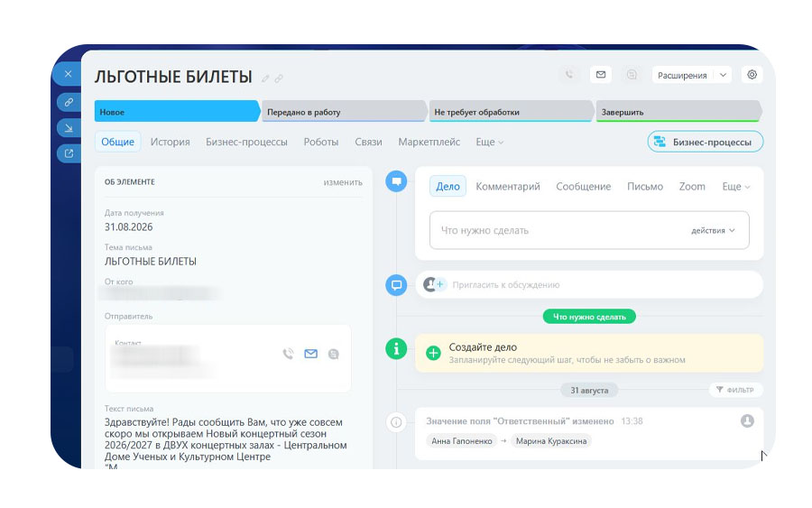Click the Анна Гапоненко name chip
The width and height of the screenshot is (812, 508).
pos(461,440)
